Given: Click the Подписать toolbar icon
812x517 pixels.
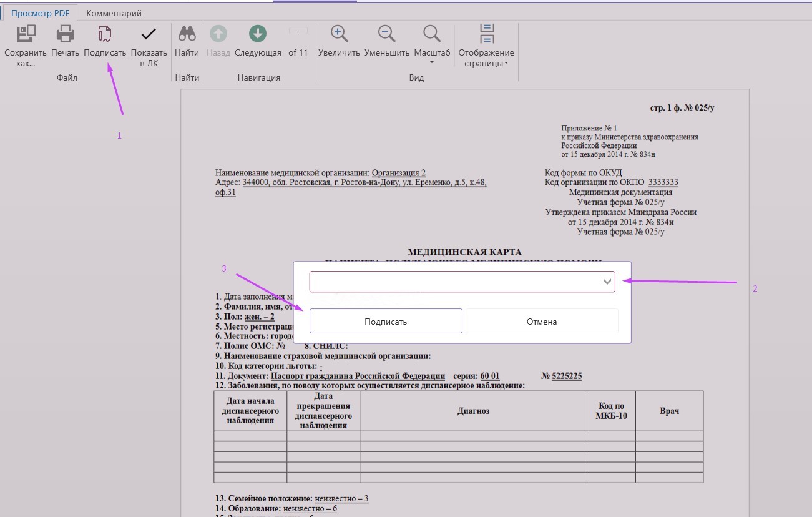Looking at the screenshot, I should 105,34.
